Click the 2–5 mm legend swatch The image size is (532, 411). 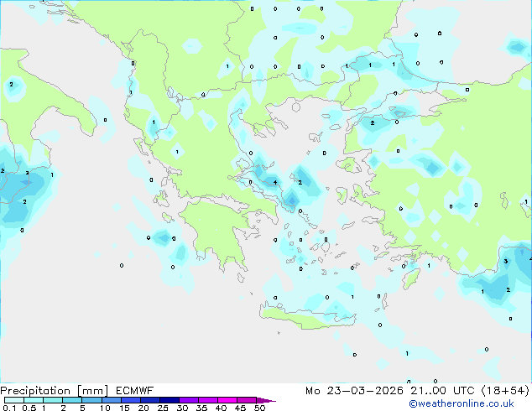(x=72, y=400)
